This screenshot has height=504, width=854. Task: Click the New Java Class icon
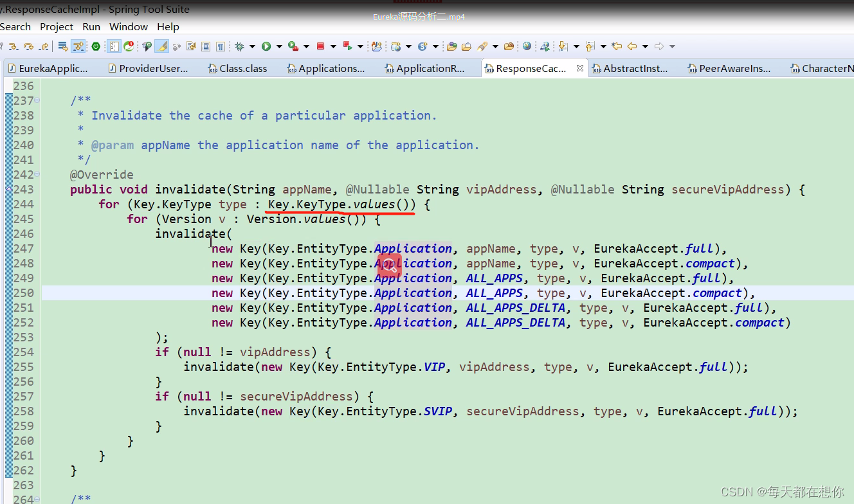click(x=396, y=46)
